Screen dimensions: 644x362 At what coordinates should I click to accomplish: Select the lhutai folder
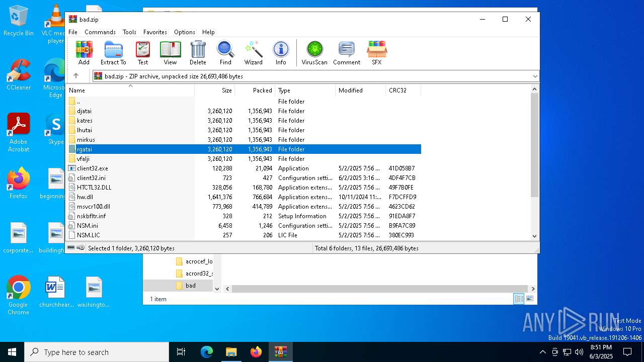coord(244,130)
